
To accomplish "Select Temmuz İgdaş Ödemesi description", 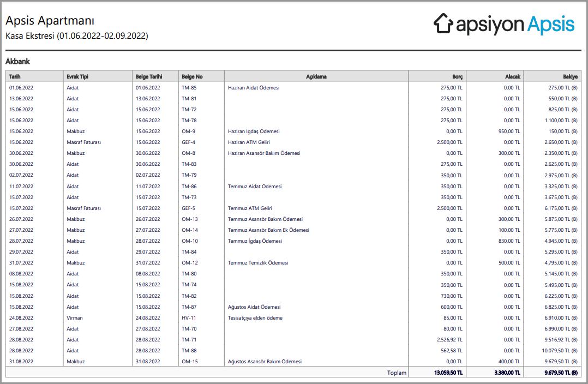I will (255, 241).
